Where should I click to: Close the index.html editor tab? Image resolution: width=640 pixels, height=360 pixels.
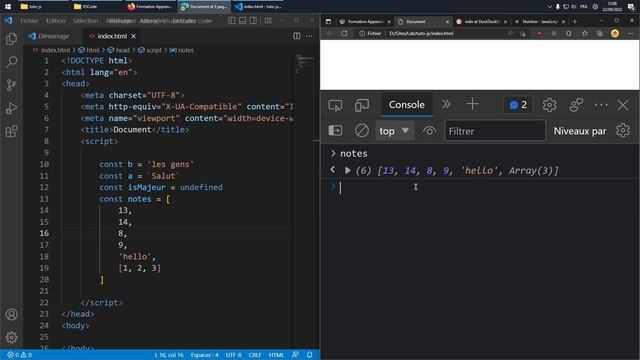click(x=133, y=36)
